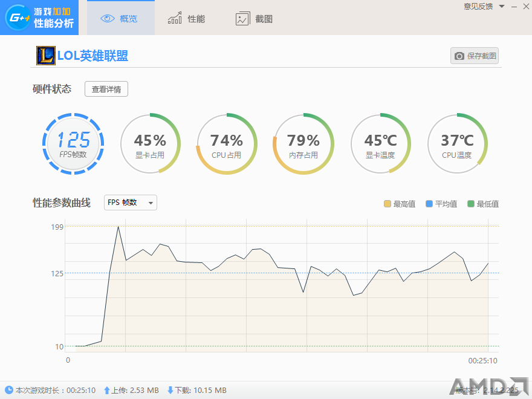The height and width of the screenshot is (399, 532).
Task: Click the 0 start label on chart axis
Action: (x=68, y=360)
